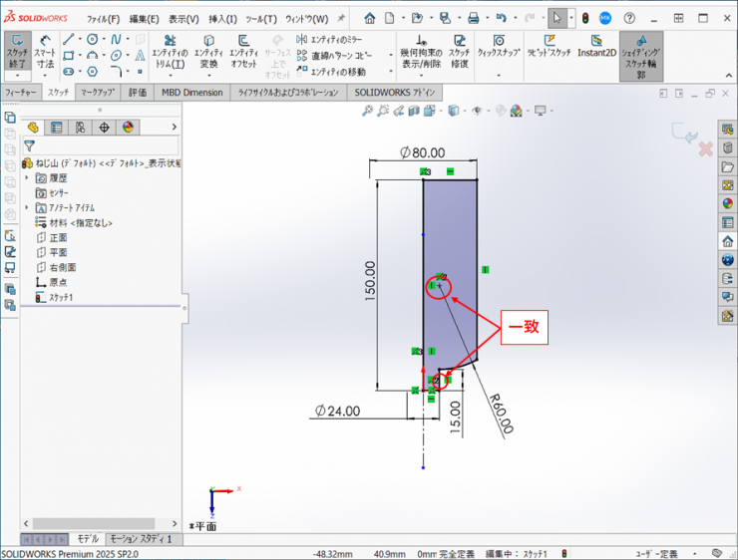Viewport: 738px width, 560px height.
Task: Toggle ラピッドスケッチ rapid sketch mode
Action: point(549,47)
